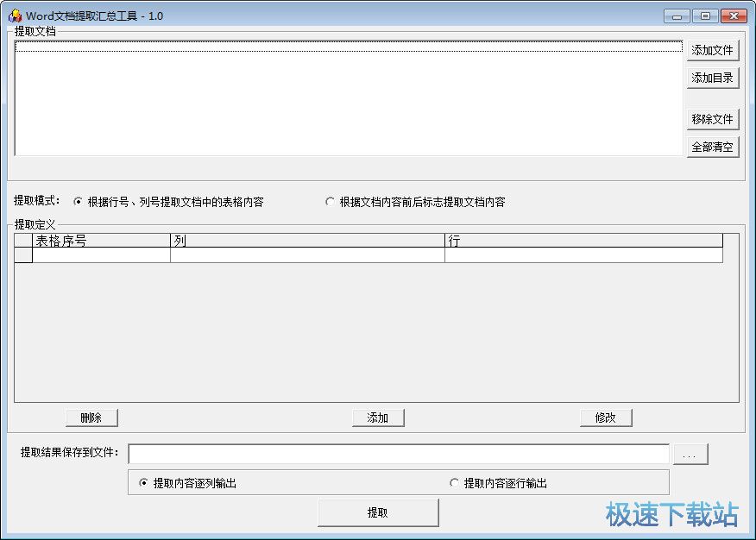Click 移除文件 to remove the file
Screen dimensions: 756x540
click(x=713, y=119)
